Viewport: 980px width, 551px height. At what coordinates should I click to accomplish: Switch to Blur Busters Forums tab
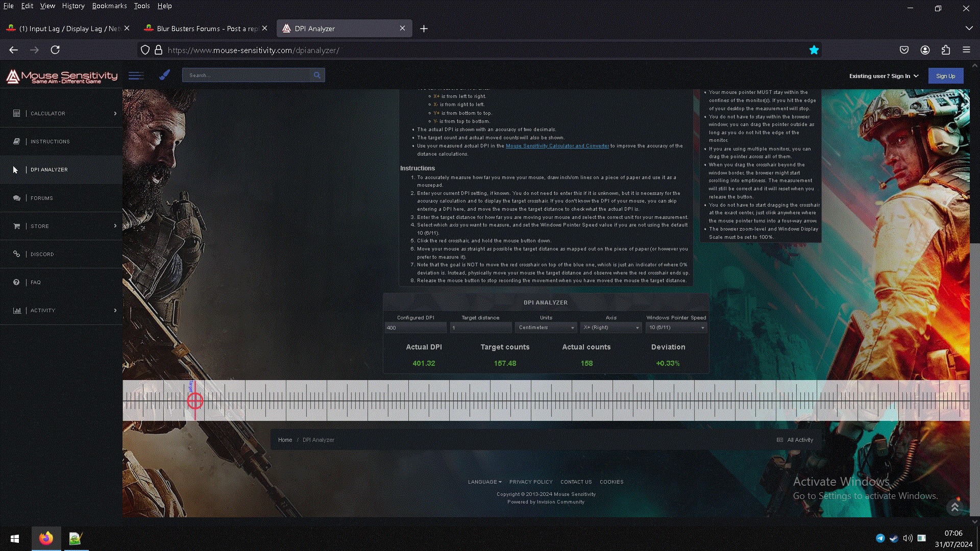(207, 29)
